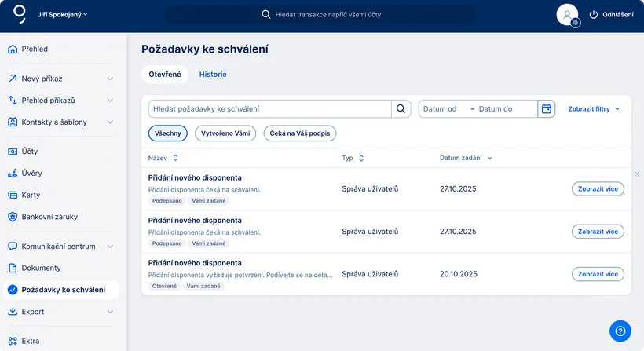Expand Zobrazit filtry options
Screen dimensions: 644x351
(x=594, y=109)
